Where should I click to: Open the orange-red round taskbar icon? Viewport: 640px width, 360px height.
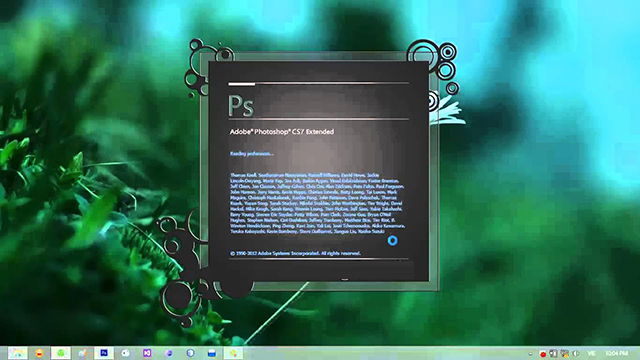(39, 353)
